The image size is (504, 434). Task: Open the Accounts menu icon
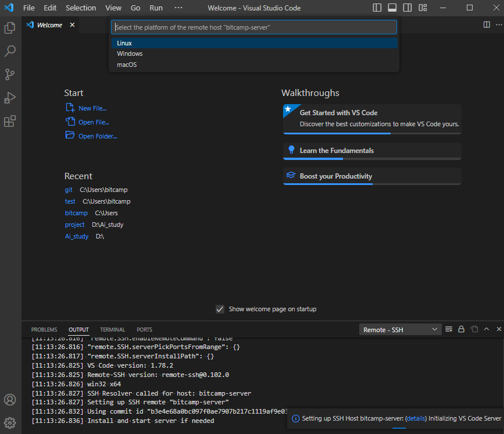(x=10, y=400)
